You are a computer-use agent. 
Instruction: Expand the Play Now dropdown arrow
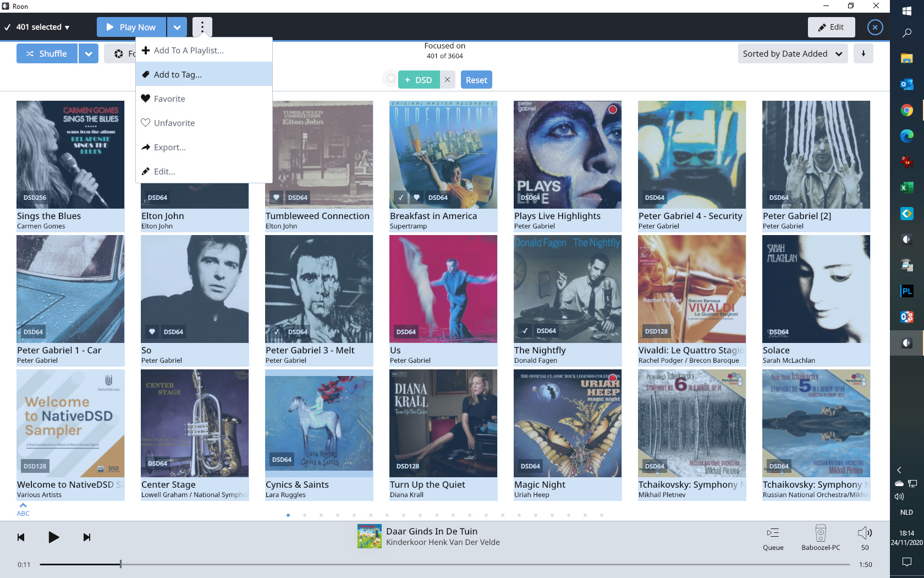pyautogui.click(x=177, y=27)
